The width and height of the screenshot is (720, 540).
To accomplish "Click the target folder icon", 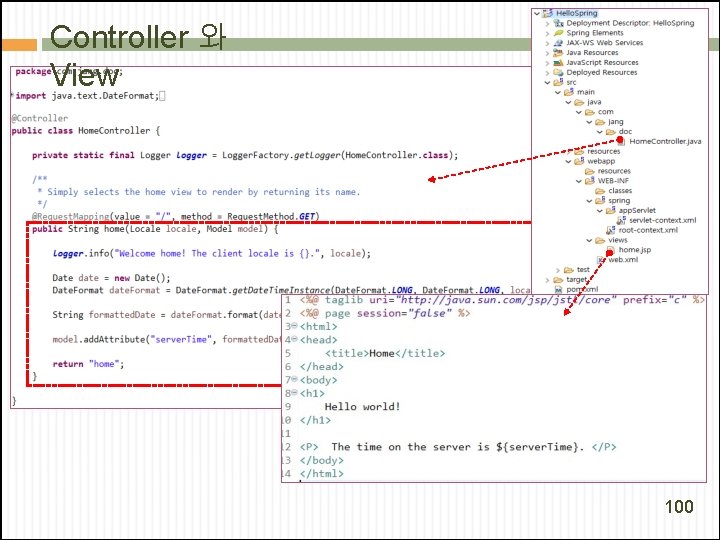I will click(x=558, y=280).
